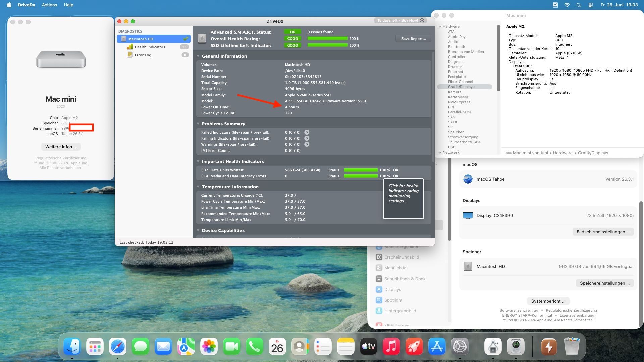Click System Information sidebar scrollbar

pos(498,58)
